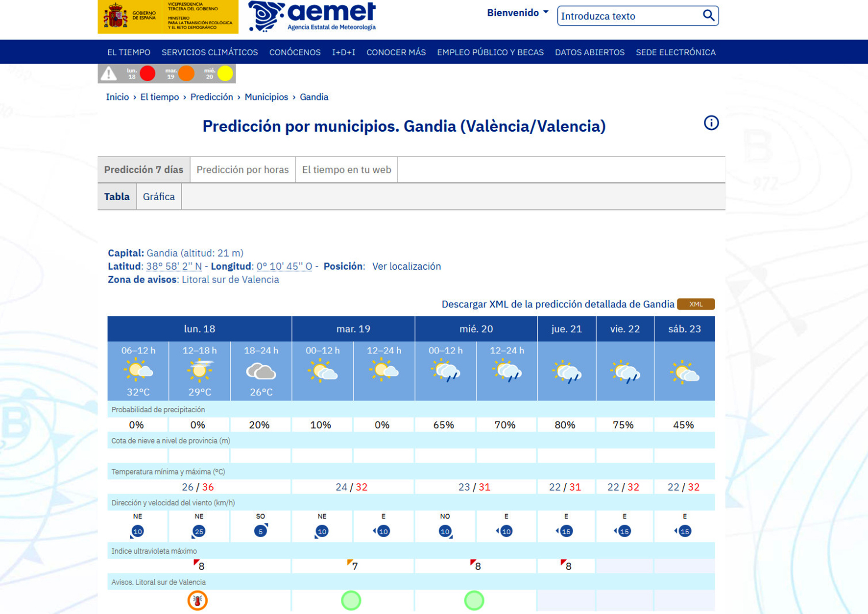Click the Ver localización link

(407, 266)
